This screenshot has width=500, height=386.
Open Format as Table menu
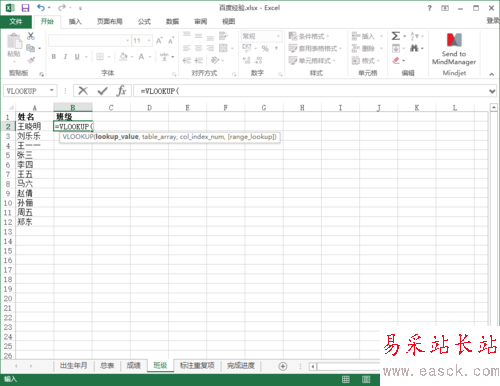coord(315,48)
